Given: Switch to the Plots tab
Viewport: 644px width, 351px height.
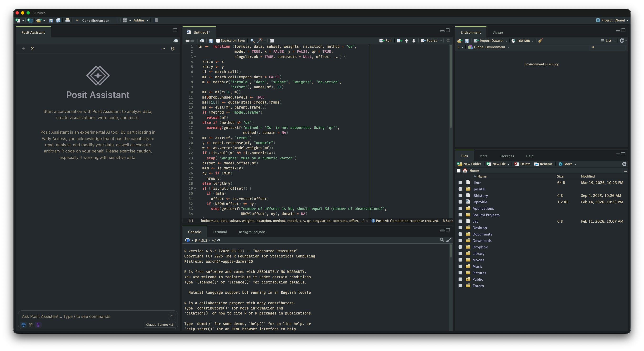Looking at the screenshot, I should click(483, 156).
